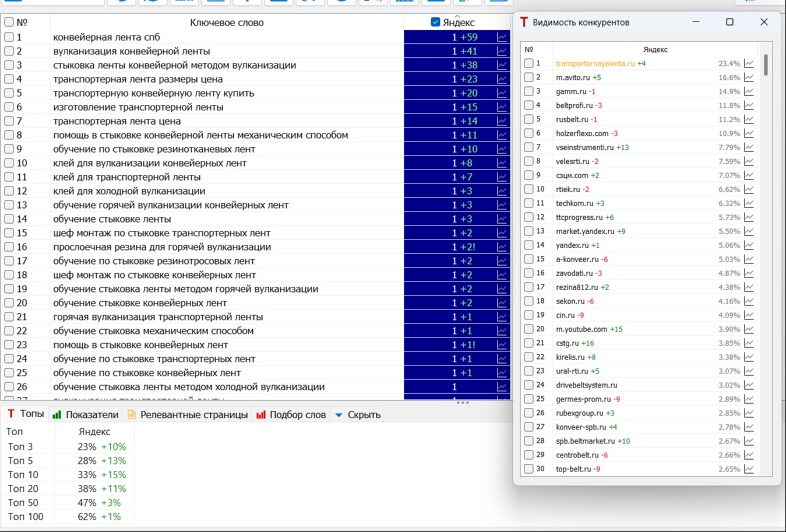Close the Видимость конкурентов window

point(764,22)
